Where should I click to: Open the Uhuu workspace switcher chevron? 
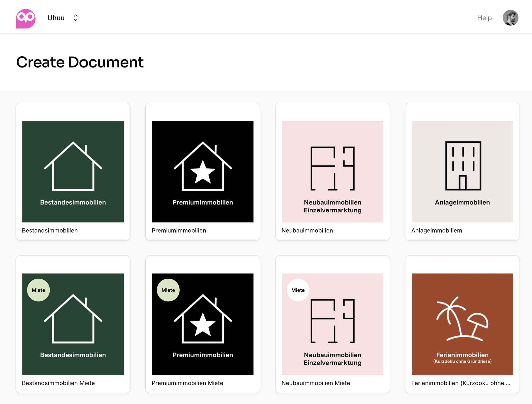pos(76,18)
